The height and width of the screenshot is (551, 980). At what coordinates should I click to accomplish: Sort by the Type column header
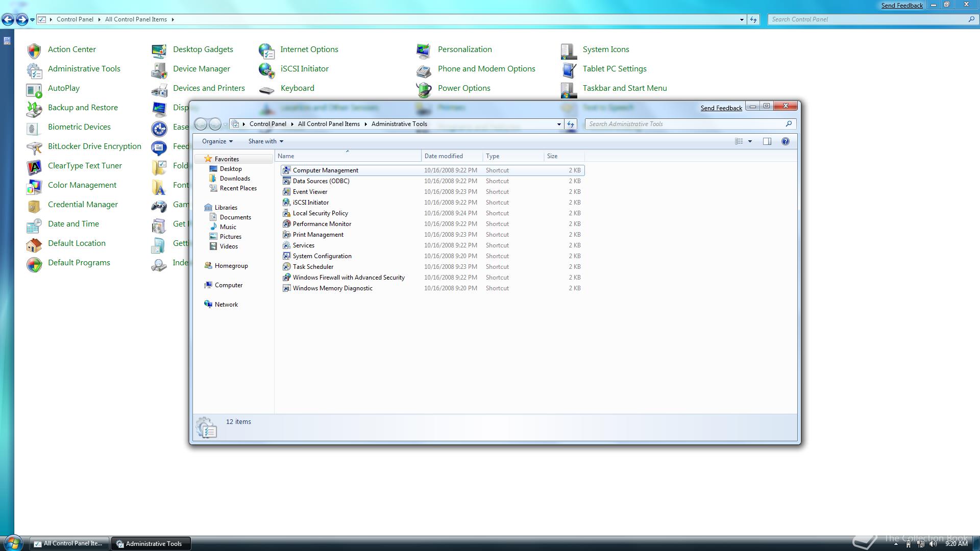click(513, 156)
